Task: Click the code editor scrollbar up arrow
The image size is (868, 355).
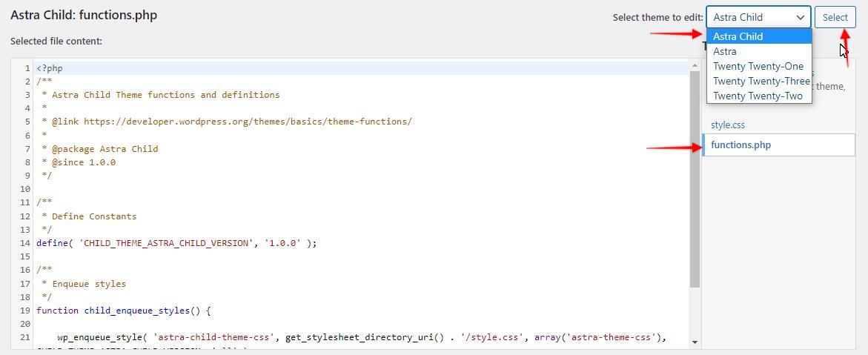Action: (x=695, y=66)
